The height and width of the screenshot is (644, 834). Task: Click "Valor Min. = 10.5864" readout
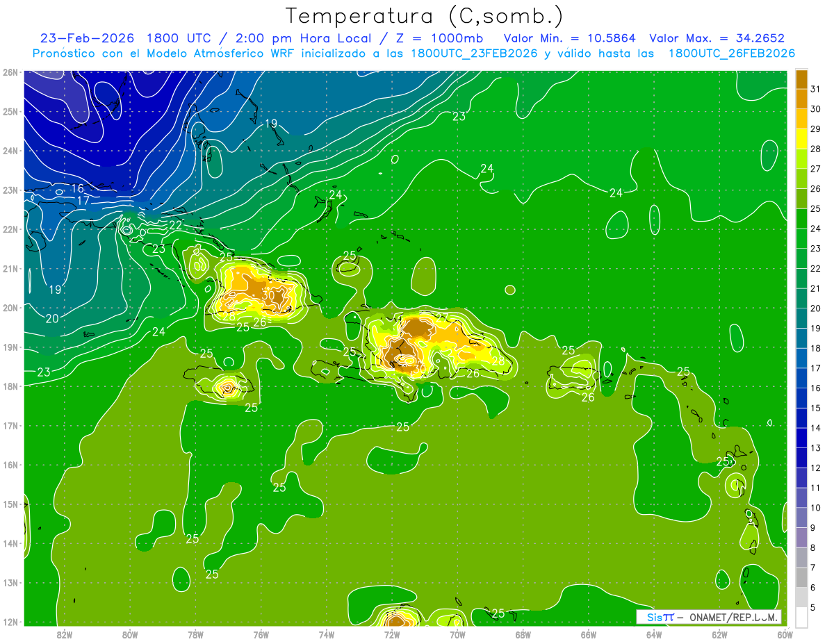click(x=570, y=38)
